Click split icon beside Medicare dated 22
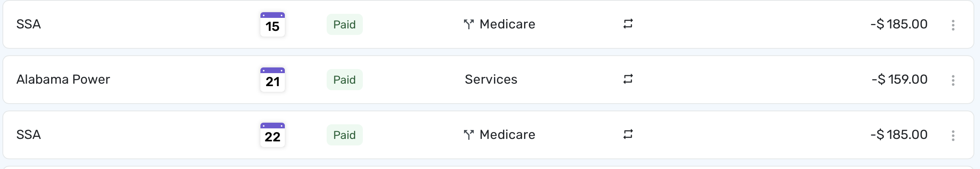This screenshot has width=980, height=169. click(469, 135)
